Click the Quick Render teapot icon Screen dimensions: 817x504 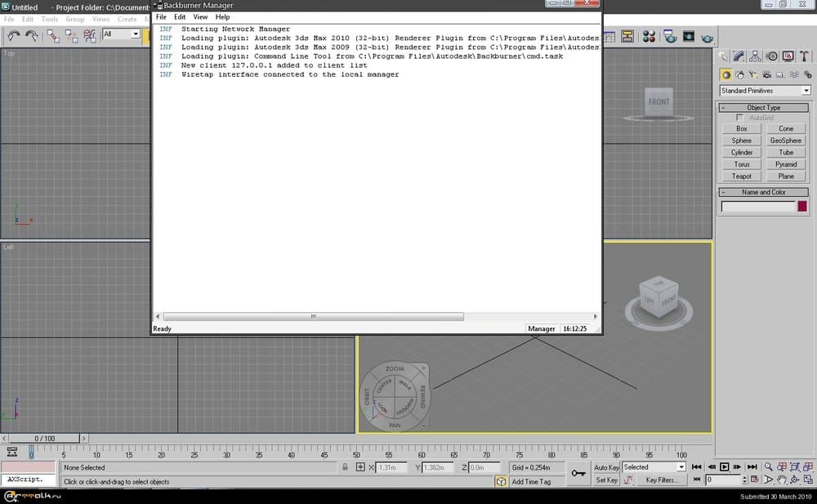tap(708, 36)
